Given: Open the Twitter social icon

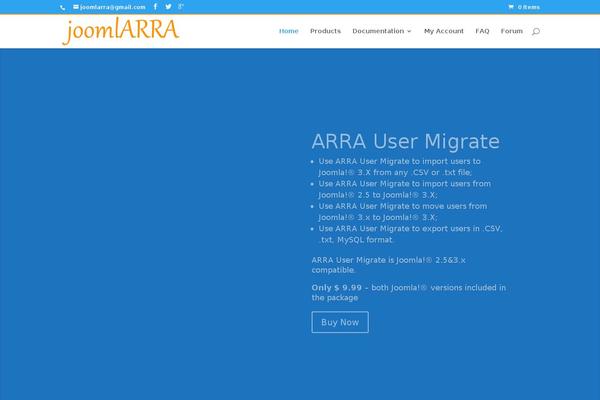Looking at the screenshot, I should 167,7.
